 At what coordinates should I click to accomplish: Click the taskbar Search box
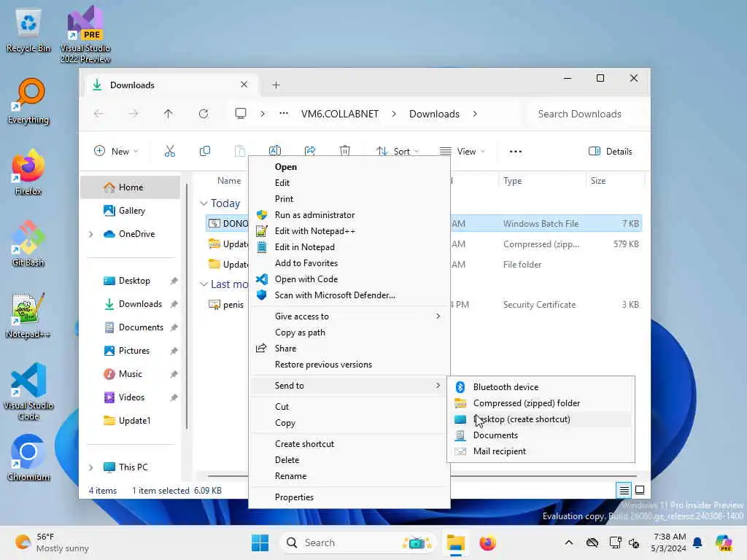(357, 542)
